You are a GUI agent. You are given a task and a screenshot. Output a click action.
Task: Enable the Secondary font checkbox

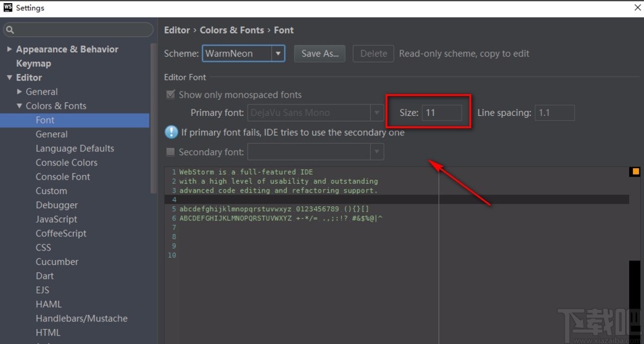coord(170,152)
